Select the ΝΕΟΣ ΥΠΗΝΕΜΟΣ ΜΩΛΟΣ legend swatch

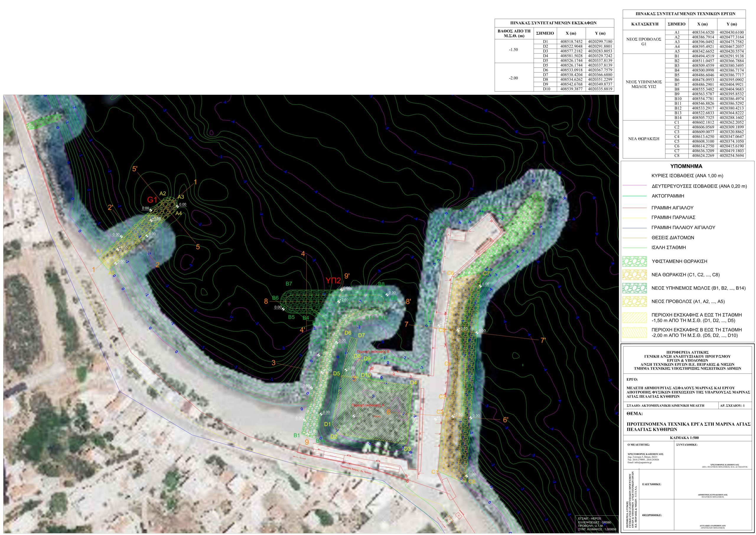(x=635, y=288)
